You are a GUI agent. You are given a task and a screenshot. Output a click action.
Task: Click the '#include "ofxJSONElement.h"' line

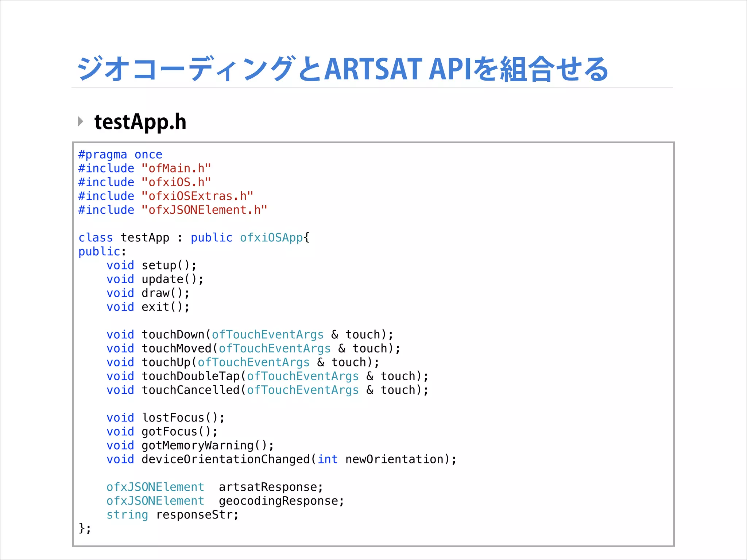click(x=173, y=210)
